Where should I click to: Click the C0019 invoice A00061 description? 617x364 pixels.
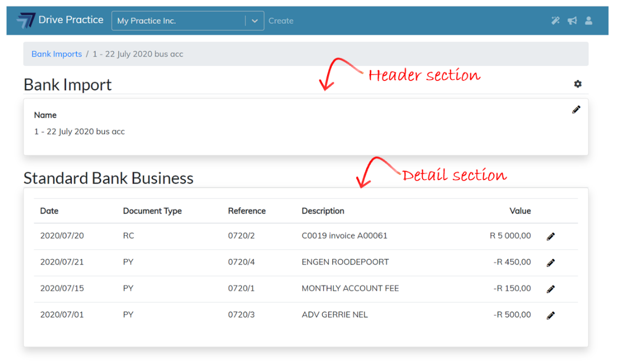[x=344, y=235]
